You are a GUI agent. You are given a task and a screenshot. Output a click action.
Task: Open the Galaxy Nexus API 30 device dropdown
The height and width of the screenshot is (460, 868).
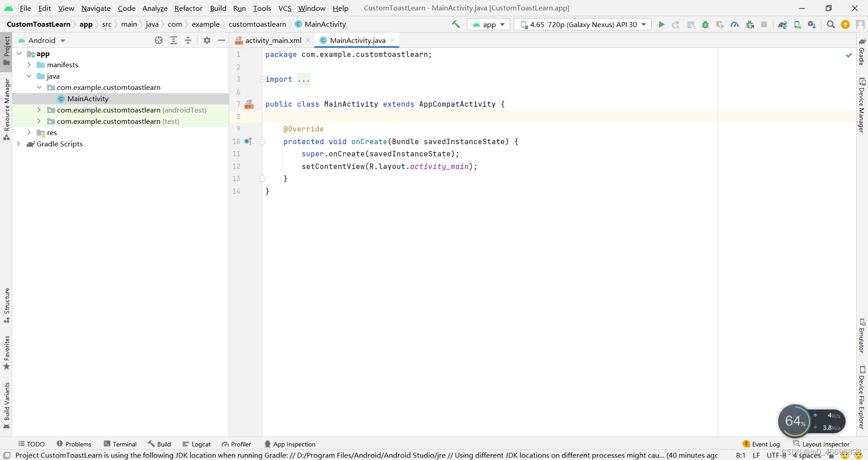pos(583,24)
